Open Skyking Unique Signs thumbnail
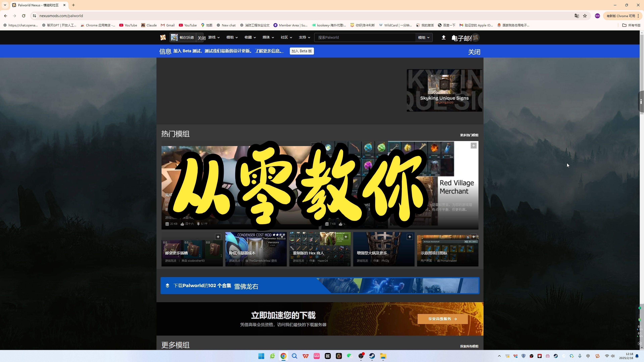Viewport: 644px width, 362px height. pos(444,90)
